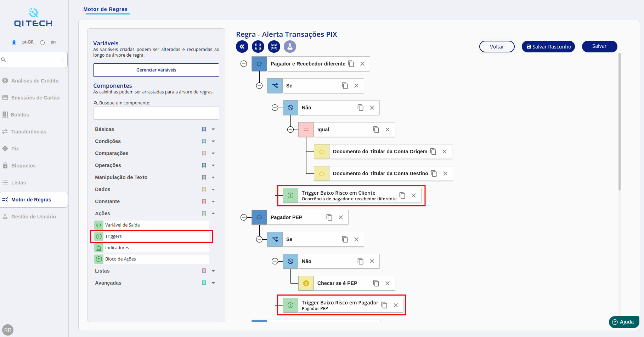The width and height of the screenshot is (644, 337).
Task: Expand the Operações components category
Action: pyautogui.click(x=213, y=165)
